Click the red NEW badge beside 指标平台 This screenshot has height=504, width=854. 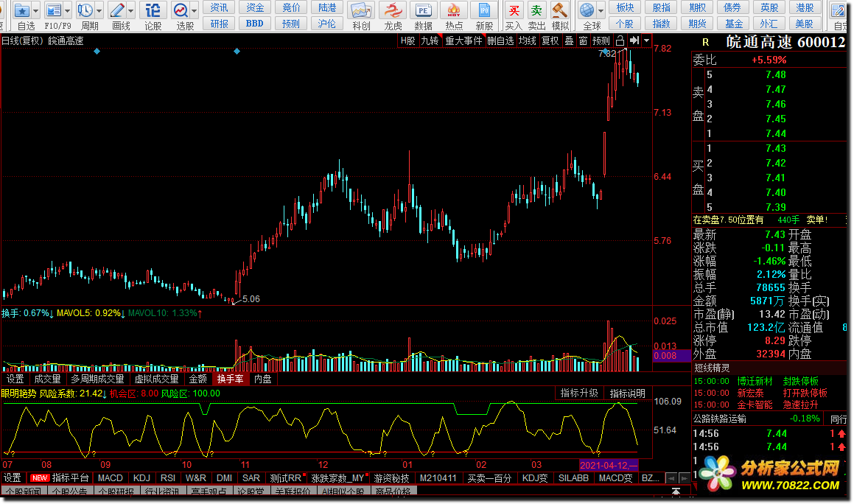[x=40, y=478]
